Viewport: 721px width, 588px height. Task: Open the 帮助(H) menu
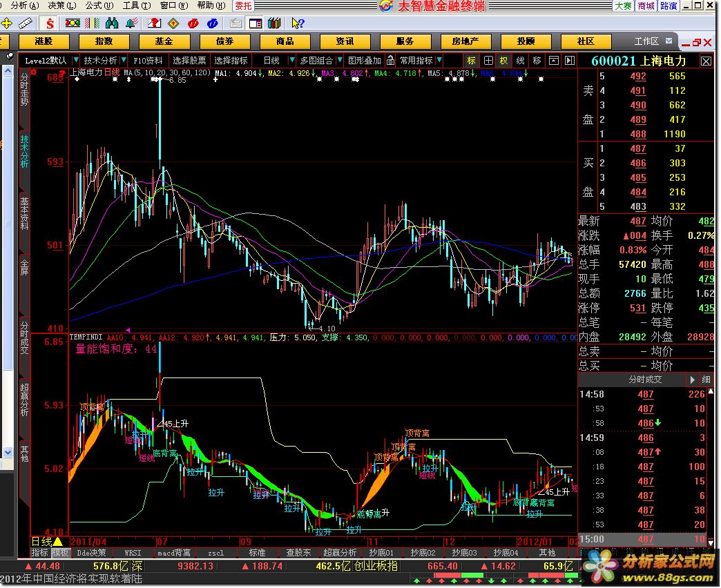click(x=211, y=6)
